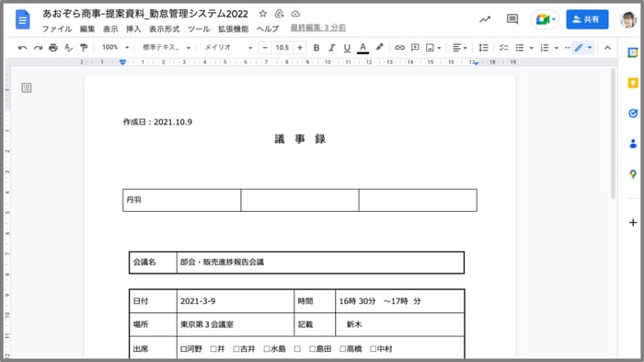Open Google Maps side panel
This screenshot has height=362, width=644.
pos(633,174)
